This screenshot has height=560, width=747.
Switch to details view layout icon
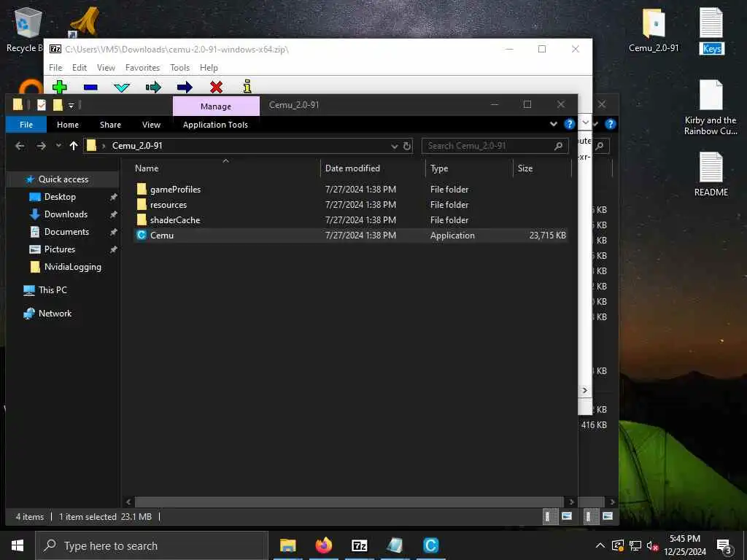[x=550, y=517]
